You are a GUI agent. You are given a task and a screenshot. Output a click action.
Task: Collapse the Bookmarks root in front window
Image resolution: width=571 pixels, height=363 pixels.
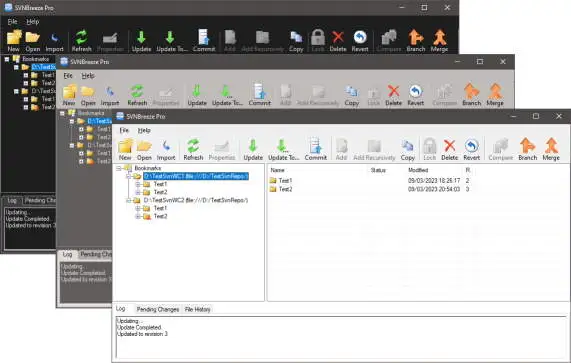click(119, 168)
